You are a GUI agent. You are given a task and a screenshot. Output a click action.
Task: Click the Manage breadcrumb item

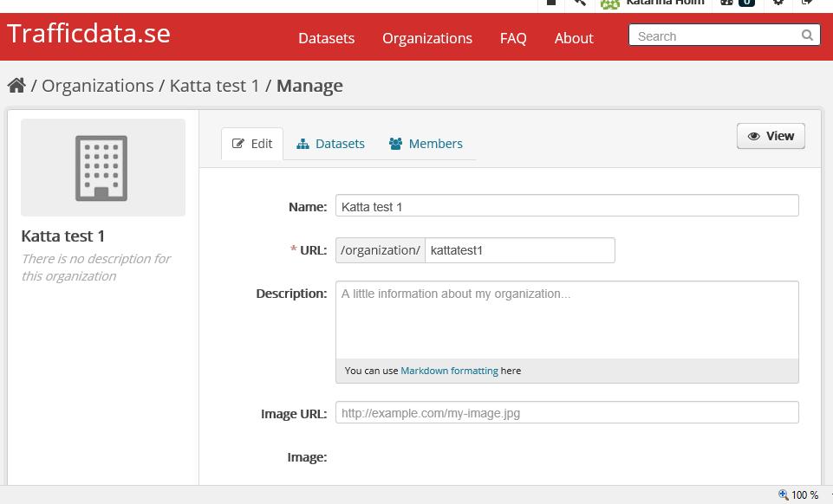(309, 86)
